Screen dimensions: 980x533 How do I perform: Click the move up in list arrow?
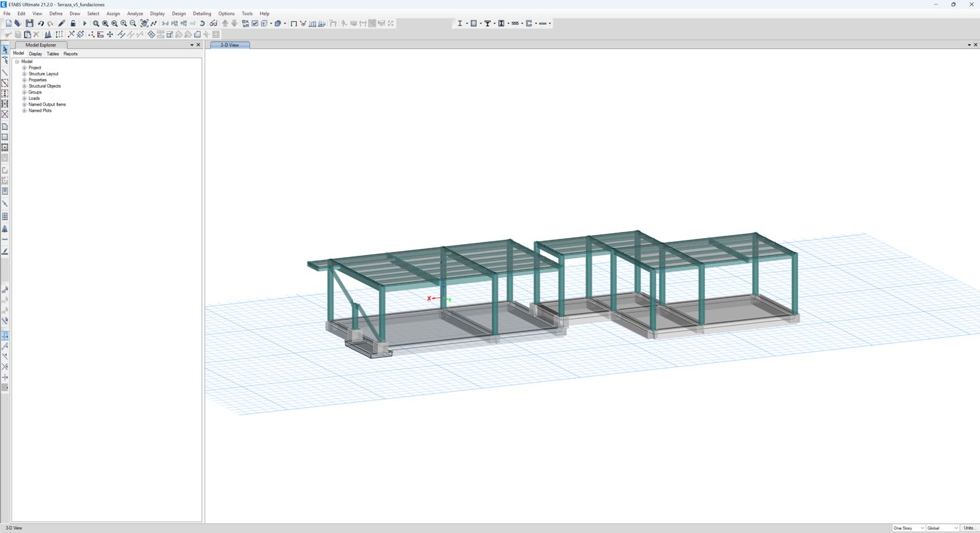coord(225,23)
